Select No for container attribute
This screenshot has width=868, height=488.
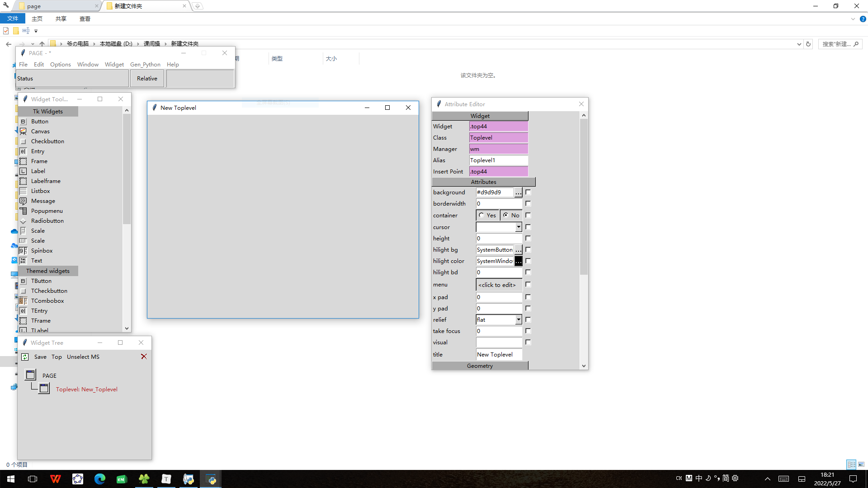(x=506, y=216)
